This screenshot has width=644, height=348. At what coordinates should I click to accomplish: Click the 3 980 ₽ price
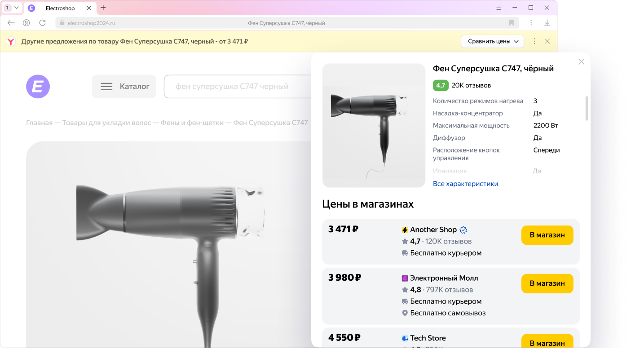(x=344, y=278)
